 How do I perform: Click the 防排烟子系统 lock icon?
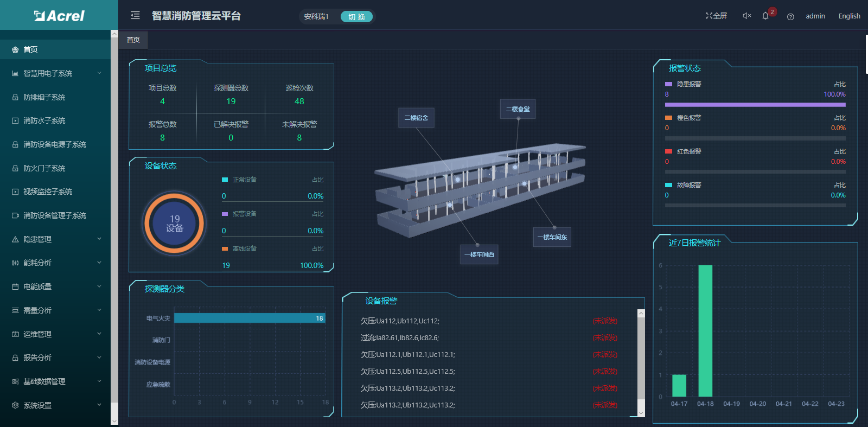pos(15,97)
